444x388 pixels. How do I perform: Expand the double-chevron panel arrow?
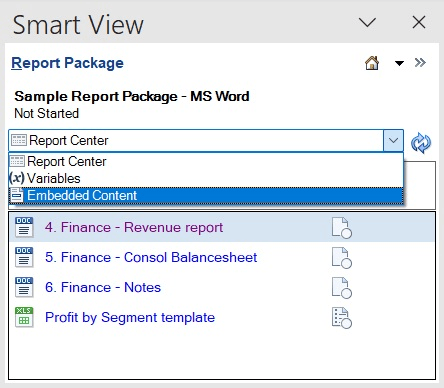[x=420, y=63]
